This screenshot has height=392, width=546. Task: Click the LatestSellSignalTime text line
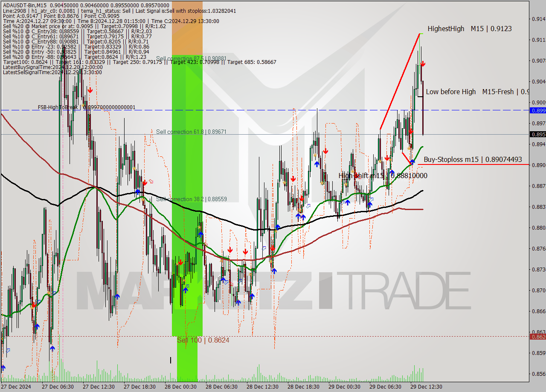coord(52,72)
